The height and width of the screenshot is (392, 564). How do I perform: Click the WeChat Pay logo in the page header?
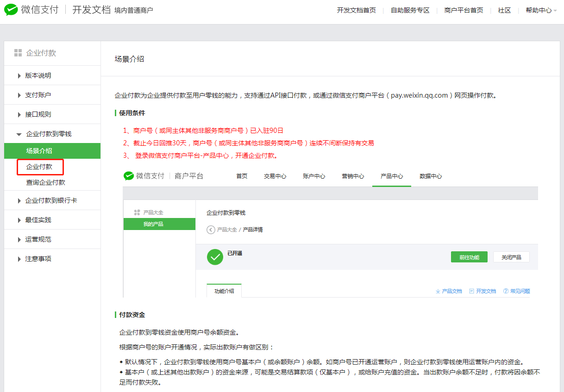pos(31,10)
